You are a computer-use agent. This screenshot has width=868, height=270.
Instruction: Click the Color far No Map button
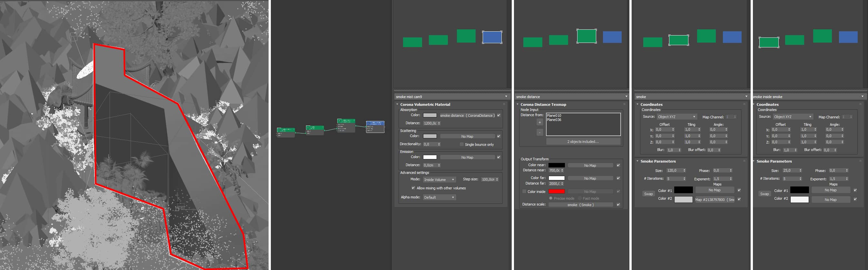590,178
